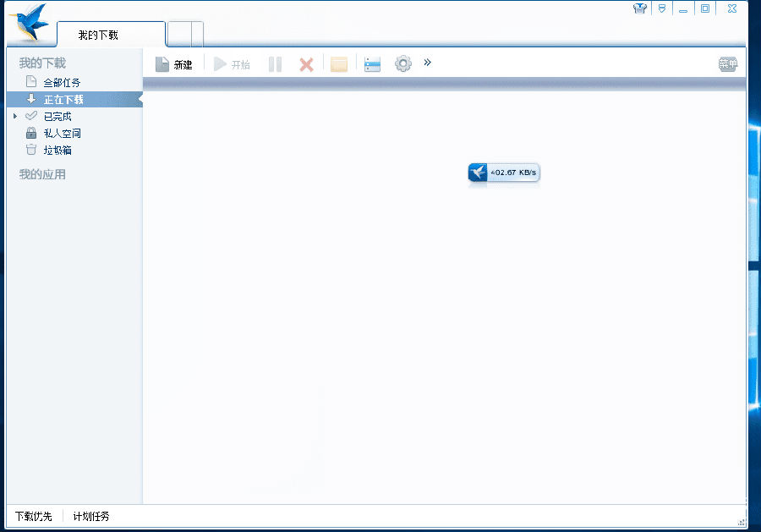Viewport: 761px width, 532px height.
Task: Click 计划任务 in status bar
Action: [91, 516]
